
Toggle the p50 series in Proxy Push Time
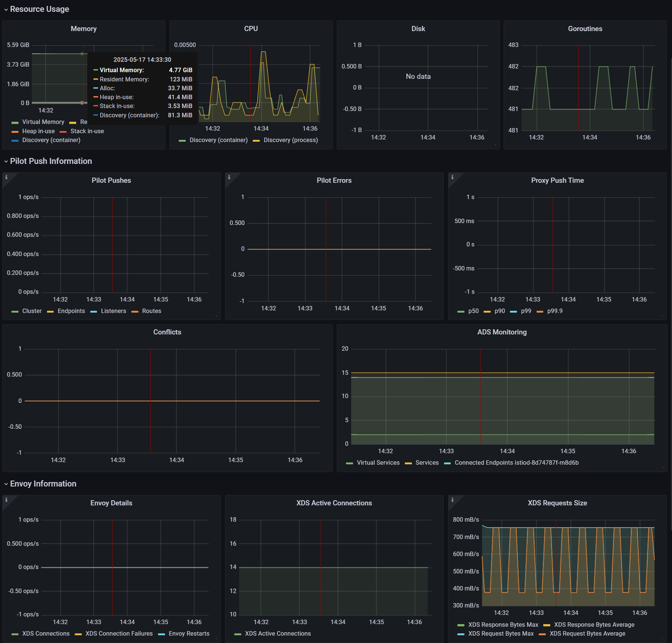(x=473, y=311)
